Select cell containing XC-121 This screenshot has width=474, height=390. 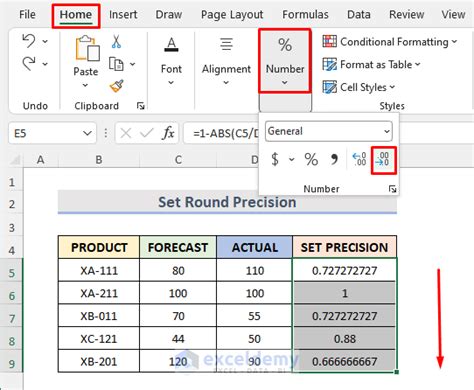pyautogui.click(x=99, y=339)
